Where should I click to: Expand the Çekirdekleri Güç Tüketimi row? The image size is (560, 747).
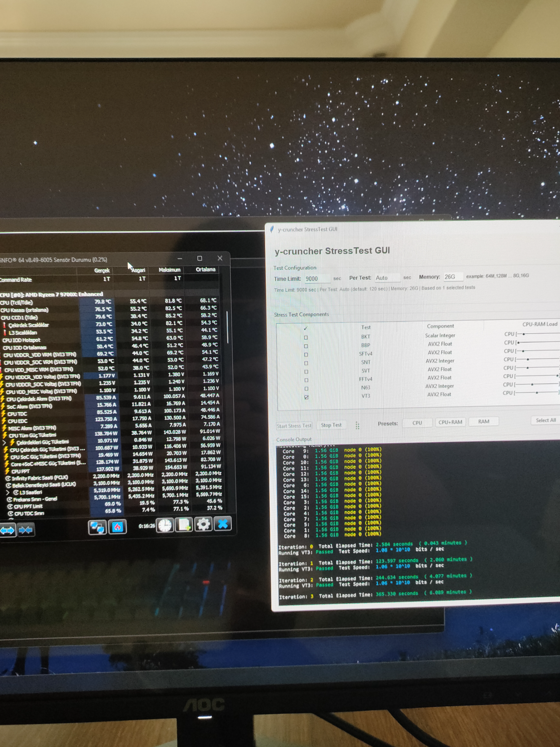coord(4,442)
